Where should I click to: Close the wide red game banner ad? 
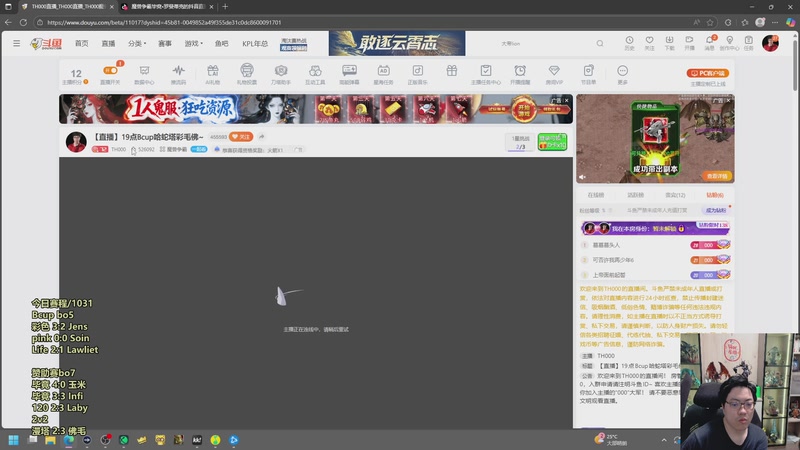click(566, 101)
